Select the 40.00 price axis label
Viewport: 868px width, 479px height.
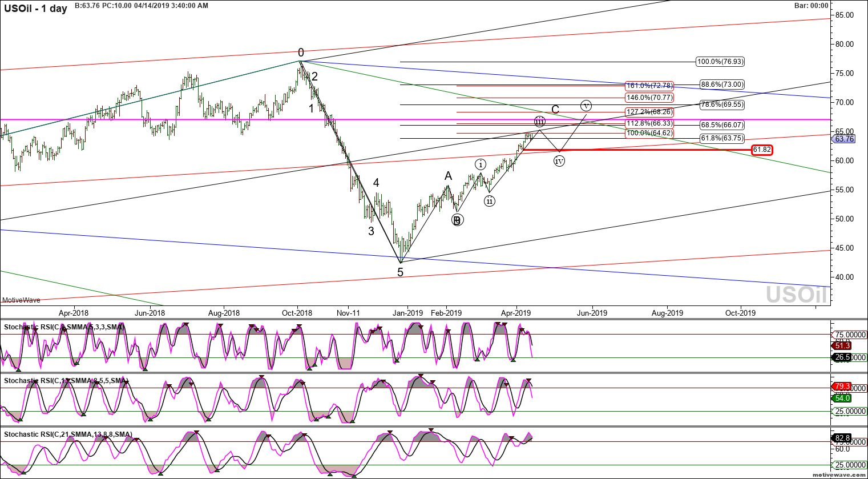point(844,277)
